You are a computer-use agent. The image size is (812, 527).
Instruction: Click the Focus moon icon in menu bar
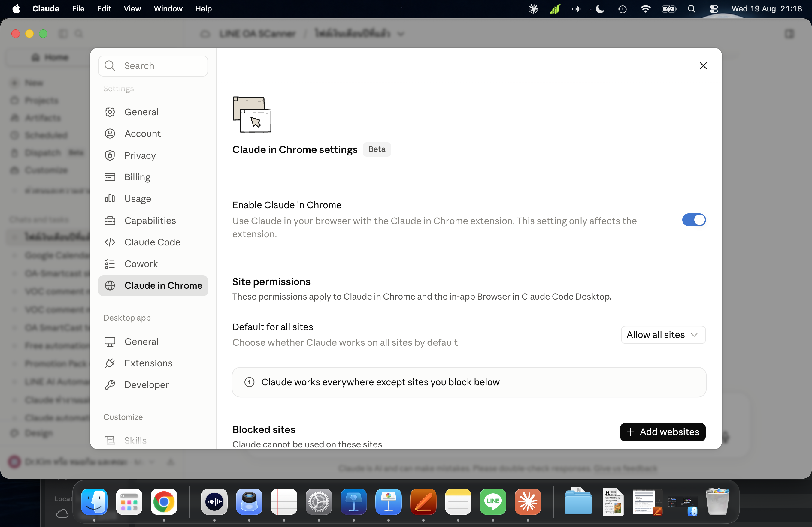(x=600, y=8)
